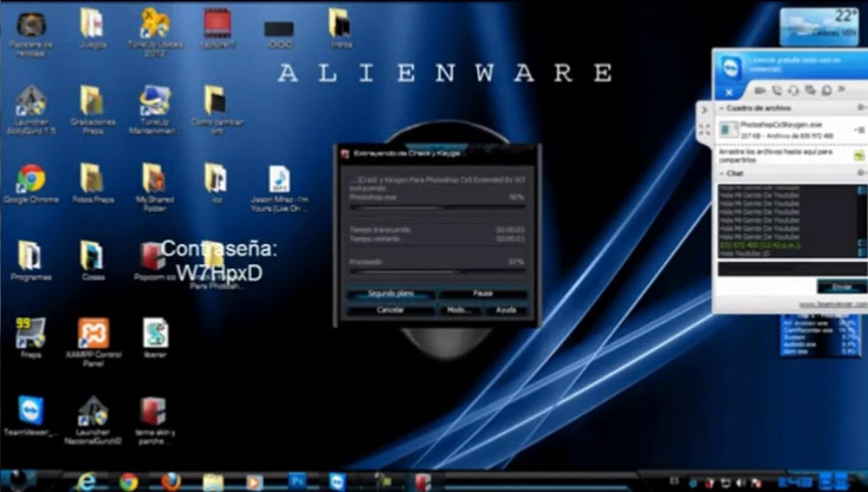Viewport: 868px width, 492px height.
Task: Open Windows Explorer from the taskbar
Action: click(x=212, y=481)
